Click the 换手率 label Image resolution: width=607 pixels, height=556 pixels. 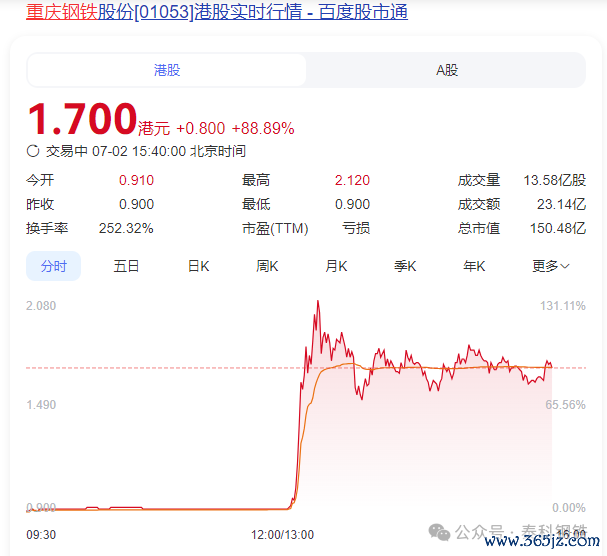(47, 228)
